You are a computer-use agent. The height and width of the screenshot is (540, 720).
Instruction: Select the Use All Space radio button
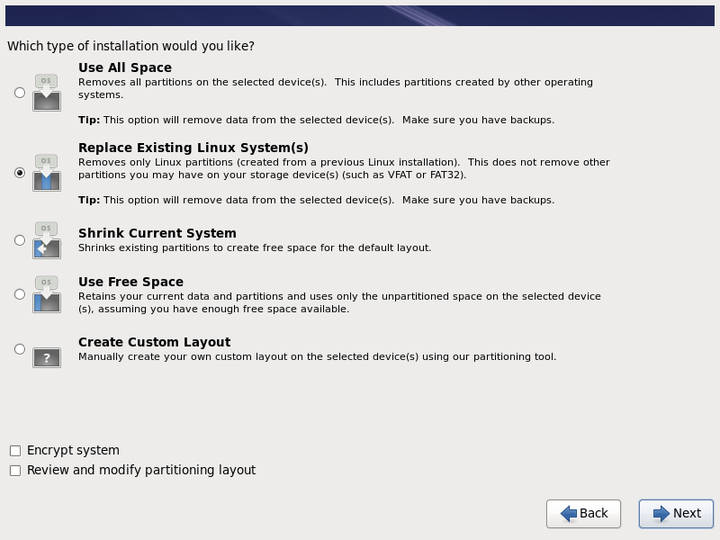[x=19, y=93]
